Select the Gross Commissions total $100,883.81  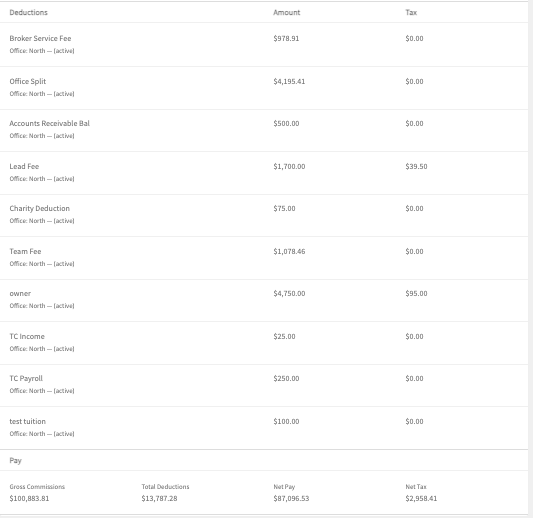(x=29, y=499)
